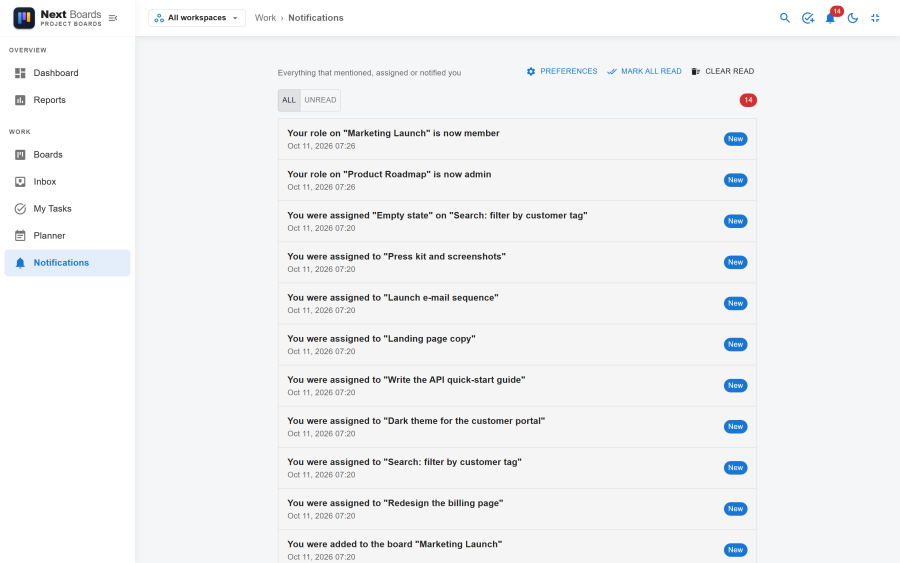Screen dimensions: 900x563
Task: Click New badge on Product Roadmap admin row
Action: tap(735, 180)
